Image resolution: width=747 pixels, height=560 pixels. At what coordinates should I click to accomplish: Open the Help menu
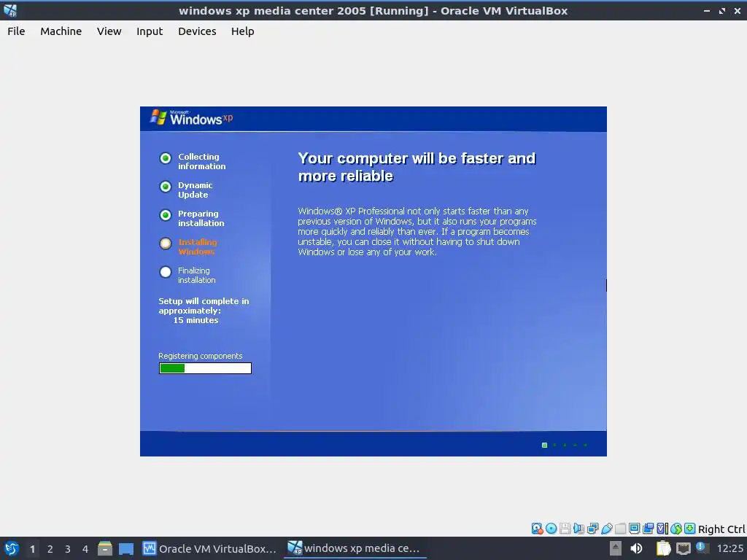(242, 31)
